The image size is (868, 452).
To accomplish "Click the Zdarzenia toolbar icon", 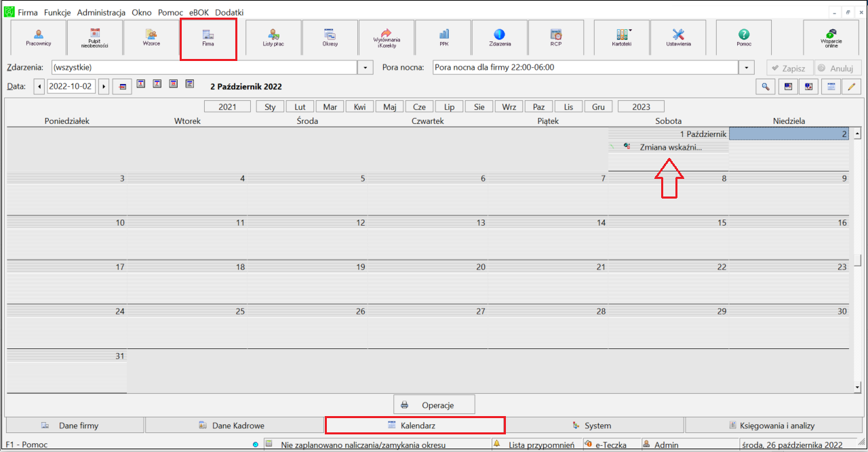I will (500, 38).
